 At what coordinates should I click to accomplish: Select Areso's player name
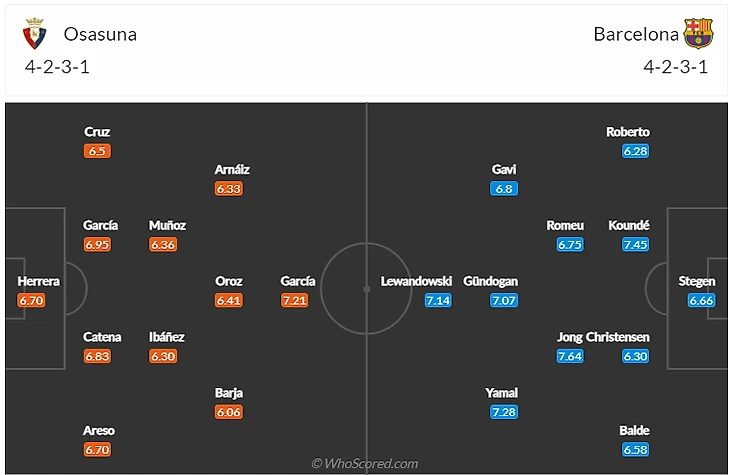(x=98, y=431)
